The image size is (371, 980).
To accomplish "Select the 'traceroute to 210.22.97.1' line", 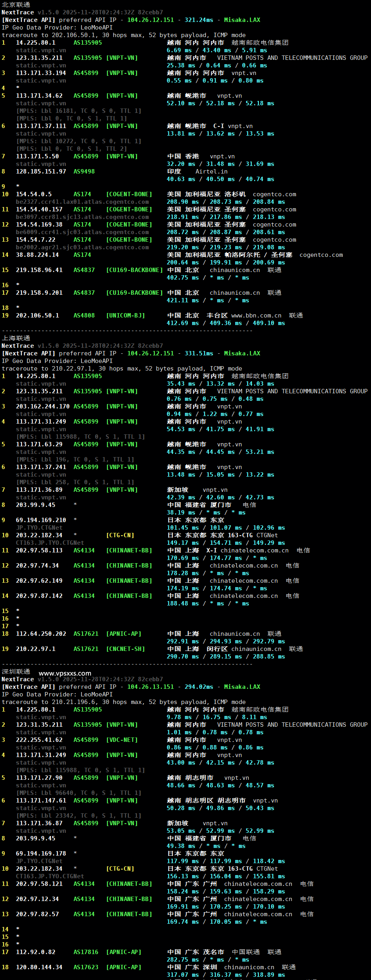I will pyautogui.click(x=122, y=369).
